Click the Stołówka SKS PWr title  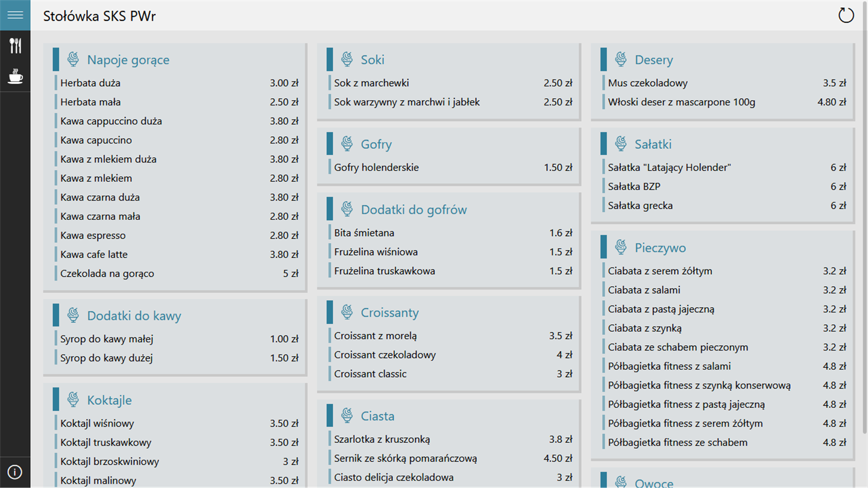pos(99,16)
